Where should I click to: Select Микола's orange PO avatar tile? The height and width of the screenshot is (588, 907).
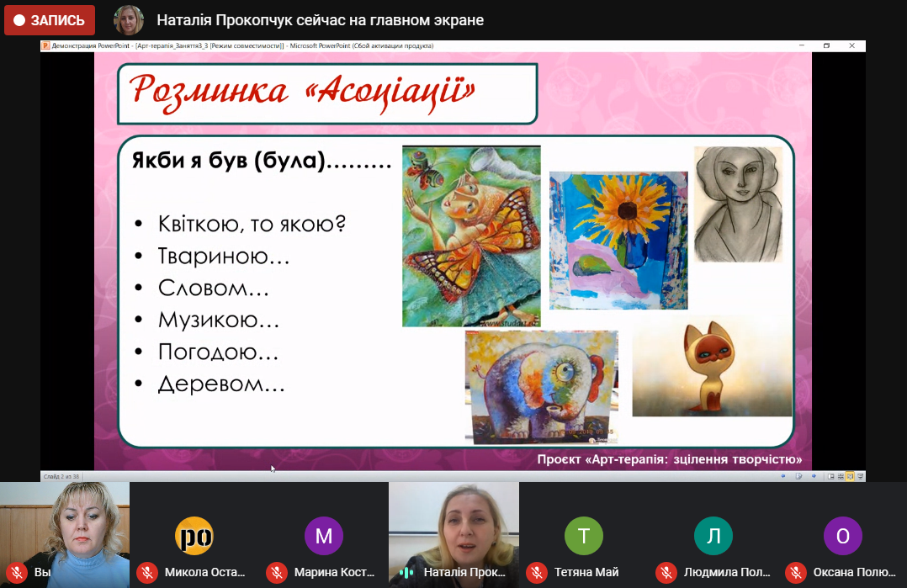pyautogui.click(x=194, y=536)
